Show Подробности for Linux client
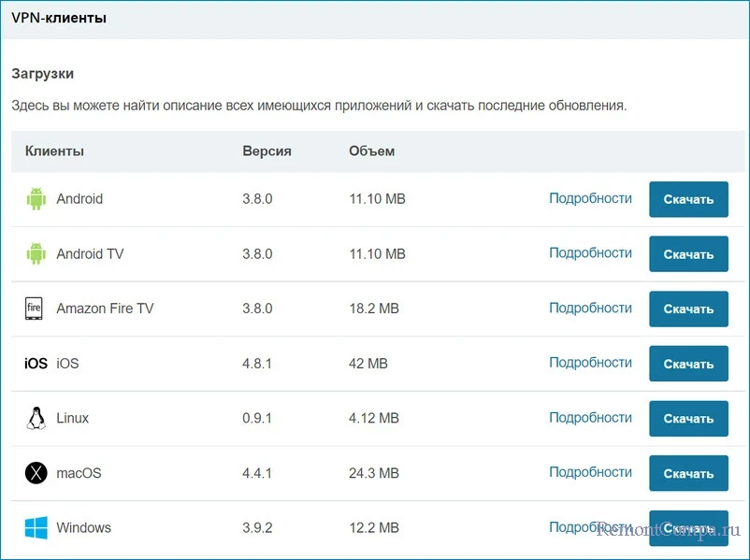The image size is (750, 560). pos(590,418)
